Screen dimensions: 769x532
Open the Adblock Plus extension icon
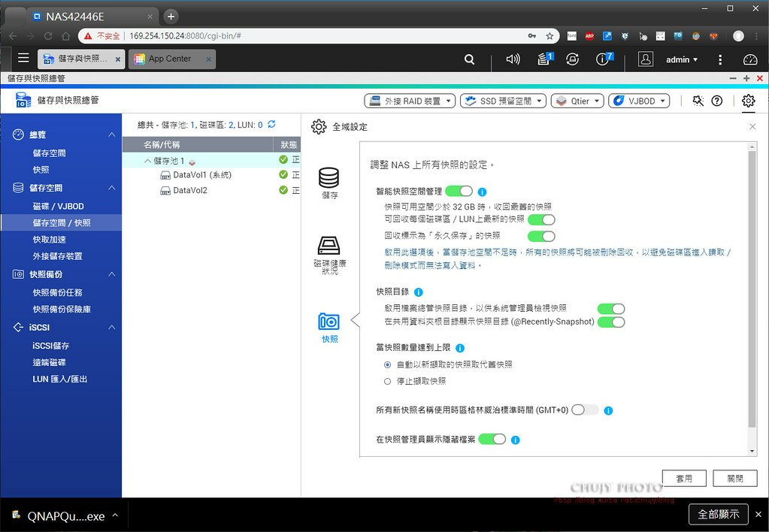[589, 36]
